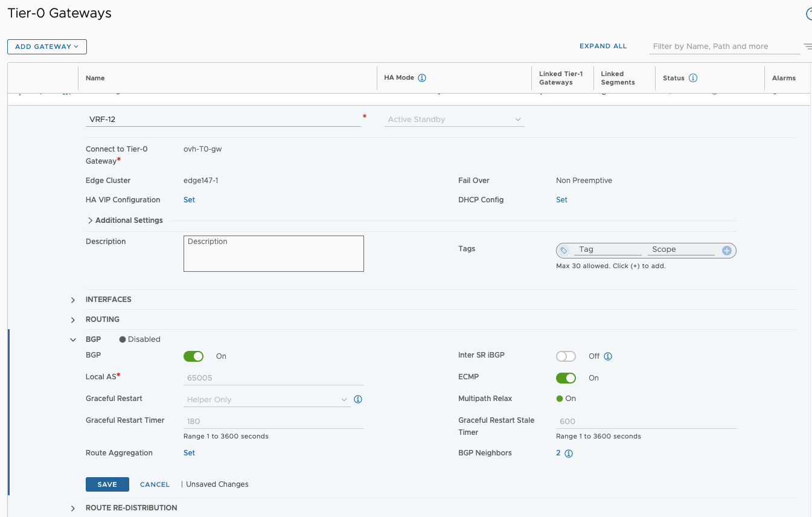Click the Graceful Restart info icon
Image resolution: width=812 pixels, height=517 pixels.
[358, 399]
